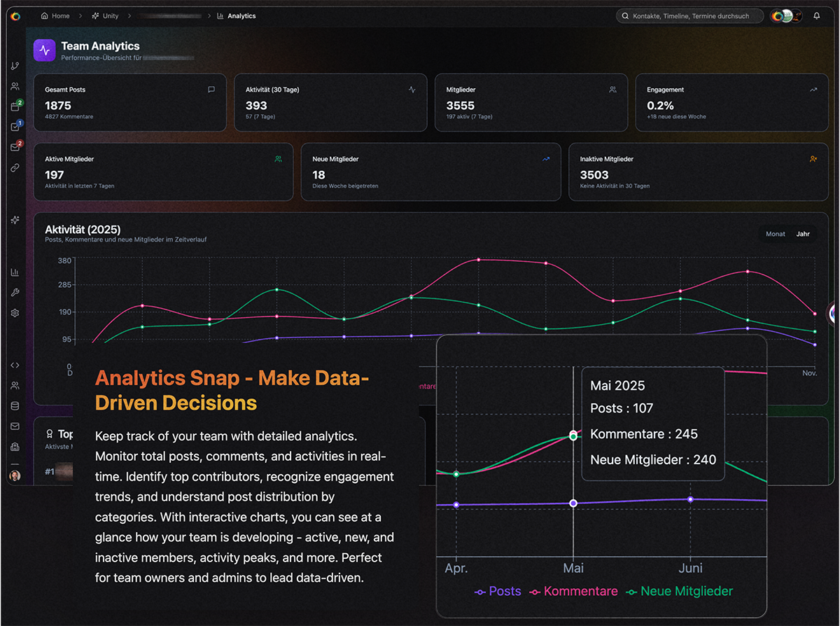Open the contacts (people) icon in the upper sidebar
Image resolution: width=840 pixels, height=626 pixels.
coord(15,86)
